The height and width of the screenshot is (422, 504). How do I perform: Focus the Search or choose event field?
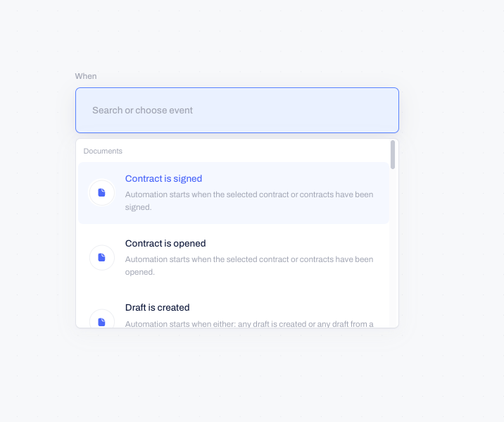coord(237,110)
